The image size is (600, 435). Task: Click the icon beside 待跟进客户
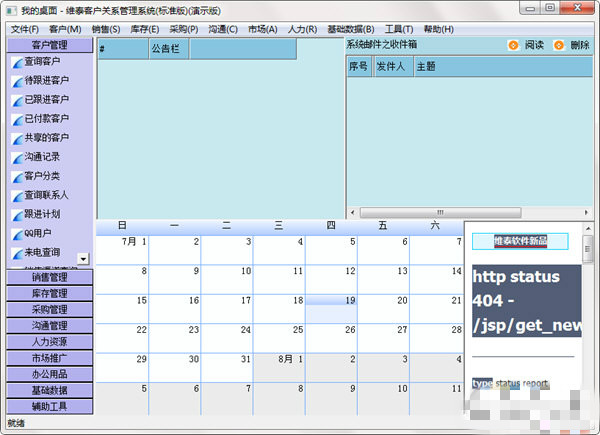point(18,82)
